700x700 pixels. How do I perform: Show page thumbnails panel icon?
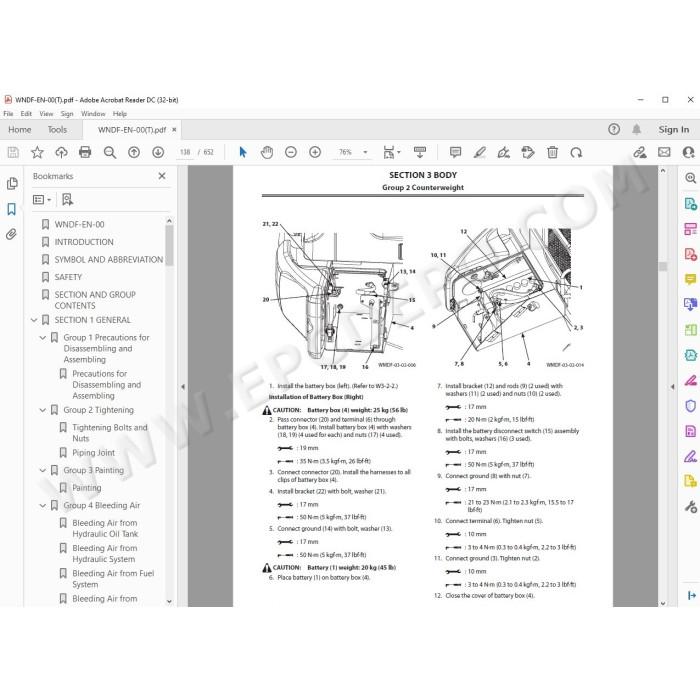click(x=12, y=183)
